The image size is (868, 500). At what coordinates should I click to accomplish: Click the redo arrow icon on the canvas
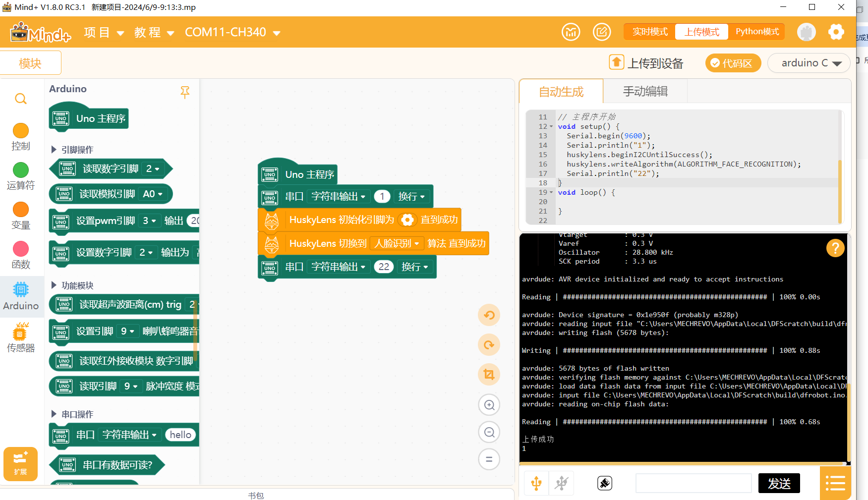[x=489, y=345]
